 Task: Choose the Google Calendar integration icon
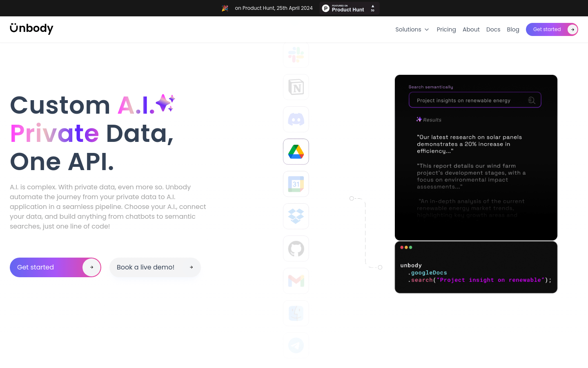[296, 184]
